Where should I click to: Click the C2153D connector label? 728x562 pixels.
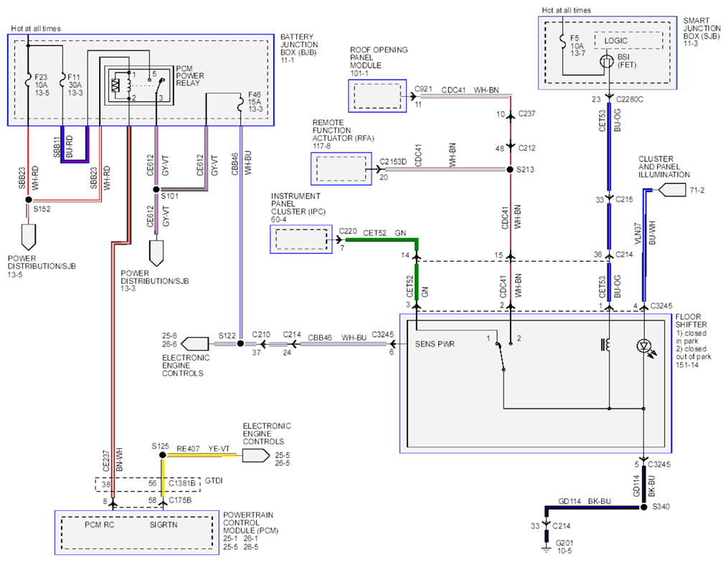tap(393, 162)
